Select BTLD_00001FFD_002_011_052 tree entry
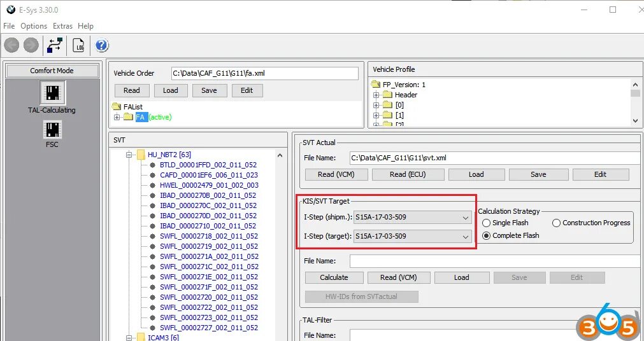The image size is (644, 341). coord(208,165)
